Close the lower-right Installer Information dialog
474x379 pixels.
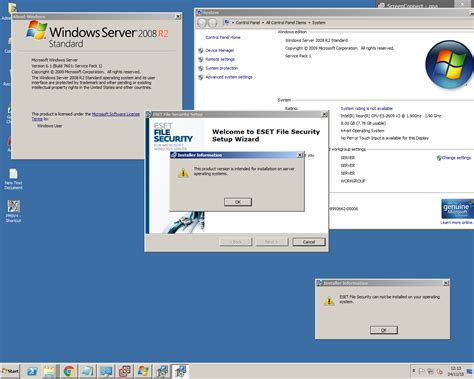(x=446, y=283)
